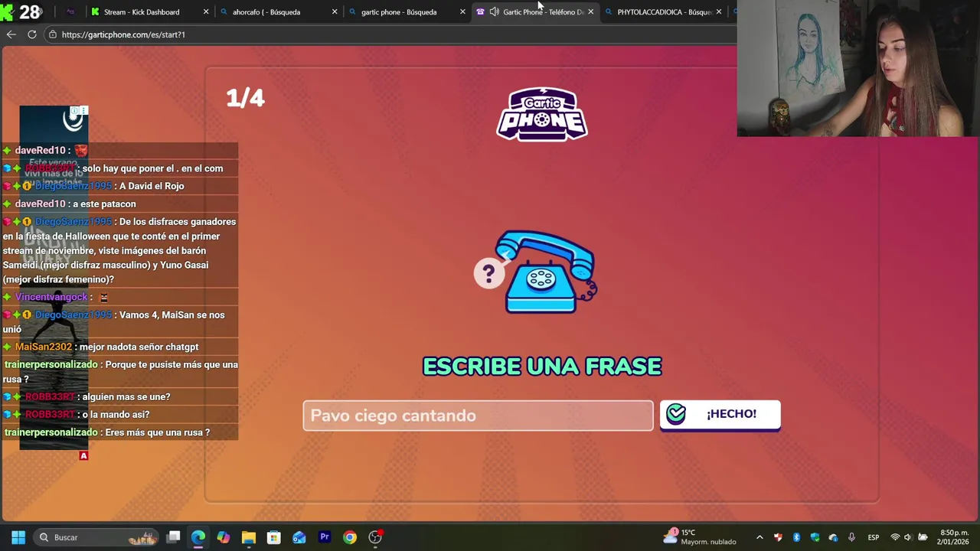Close the PHYTOLACCADIOICA tab
The width and height of the screenshot is (980, 551).
click(719, 11)
